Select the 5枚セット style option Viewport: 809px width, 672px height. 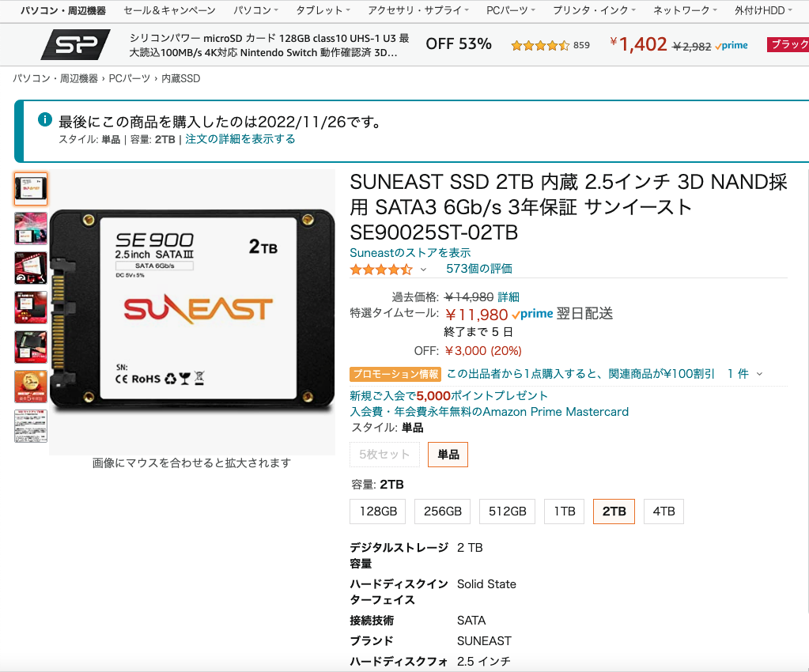(384, 455)
